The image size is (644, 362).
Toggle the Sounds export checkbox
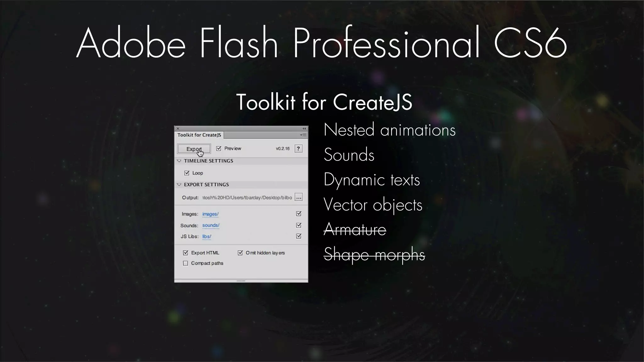(299, 225)
